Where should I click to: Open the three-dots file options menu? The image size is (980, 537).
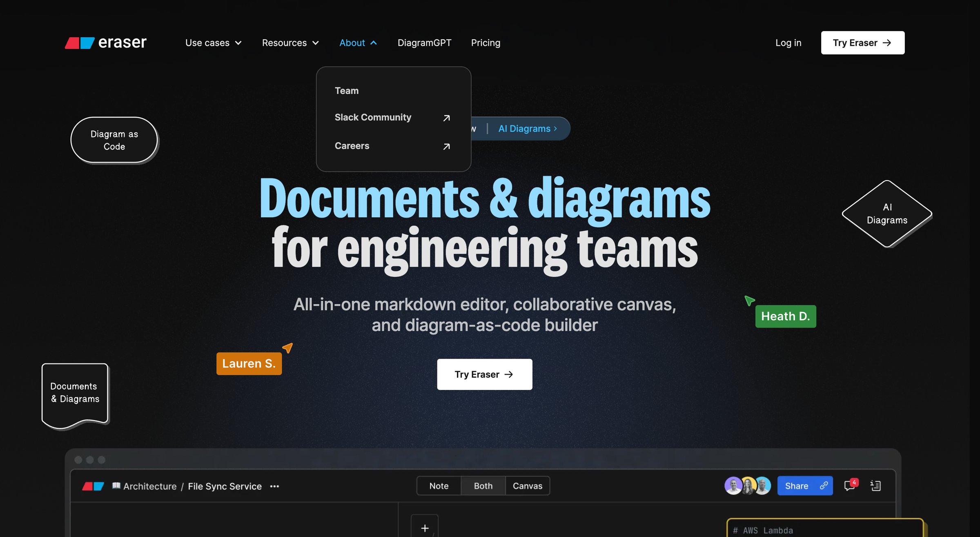(x=274, y=486)
